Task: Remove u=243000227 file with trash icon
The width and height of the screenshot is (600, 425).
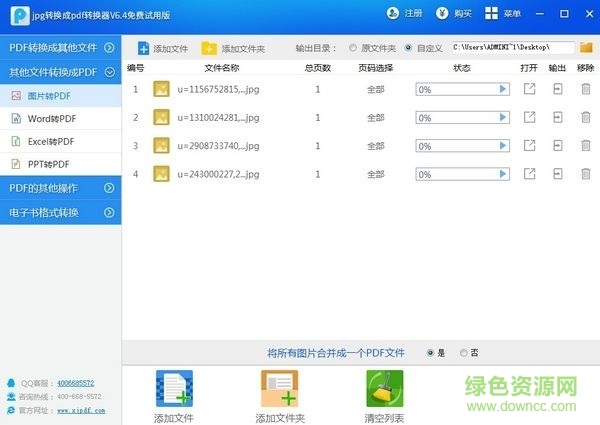Action: [586, 174]
